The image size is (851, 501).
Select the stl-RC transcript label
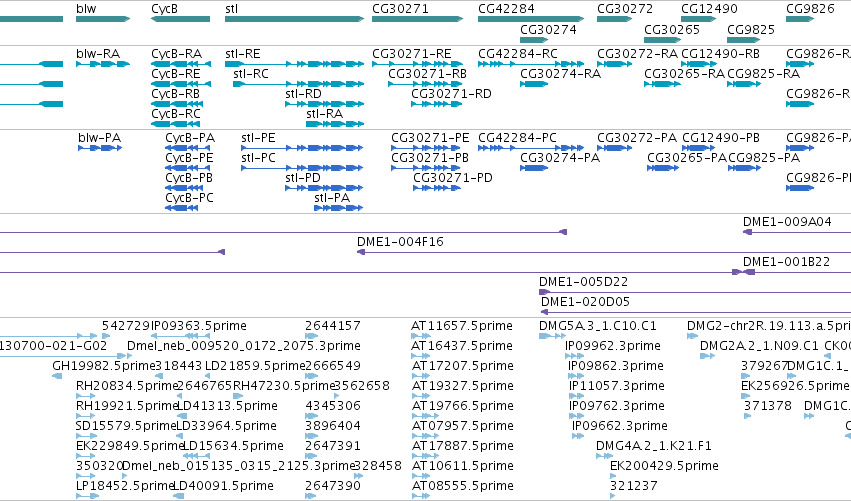pos(251,73)
